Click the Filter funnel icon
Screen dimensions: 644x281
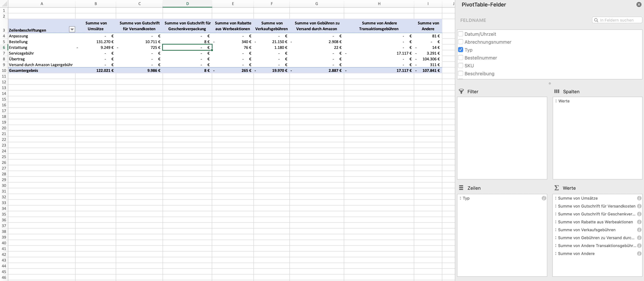coord(461,91)
